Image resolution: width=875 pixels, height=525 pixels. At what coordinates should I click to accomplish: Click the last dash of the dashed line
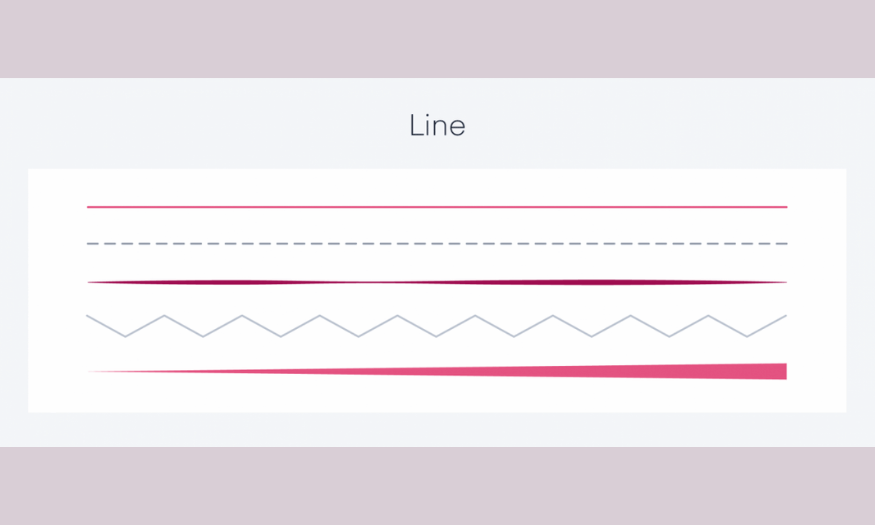pyautogui.click(x=781, y=244)
